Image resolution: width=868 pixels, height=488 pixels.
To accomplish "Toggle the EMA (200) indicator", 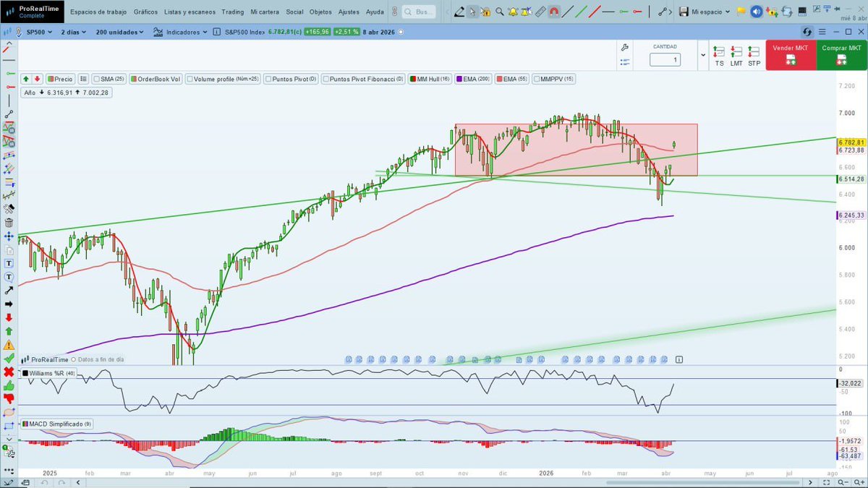I will tap(472, 79).
